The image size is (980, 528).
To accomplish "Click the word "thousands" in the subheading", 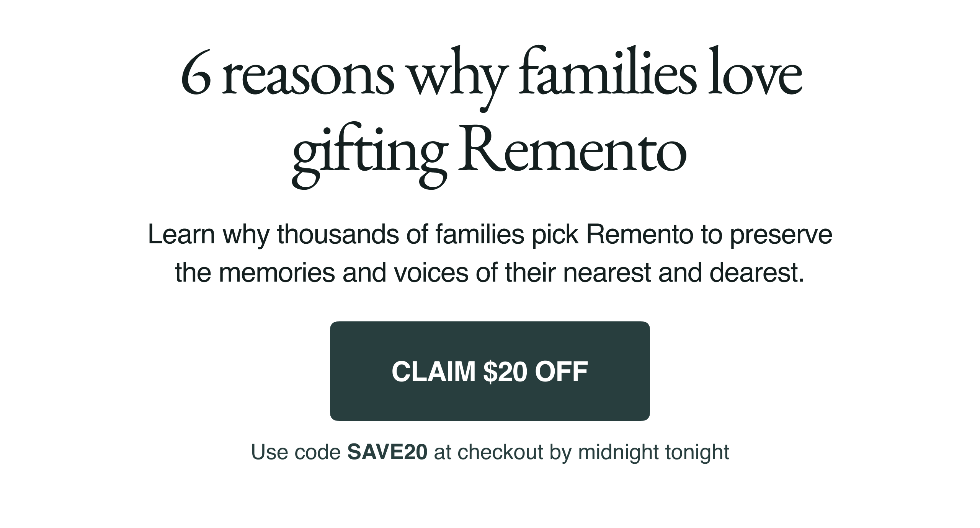I will coord(338,234).
